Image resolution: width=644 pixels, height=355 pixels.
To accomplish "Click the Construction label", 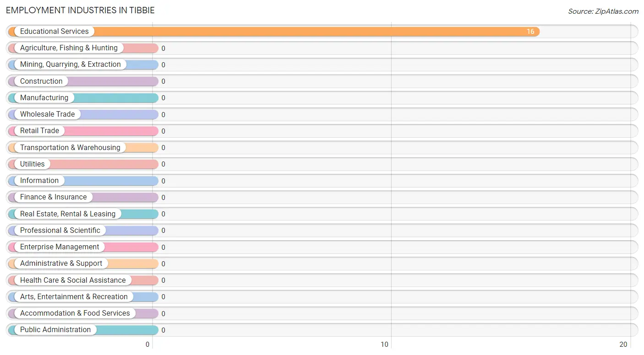I will pos(41,81).
